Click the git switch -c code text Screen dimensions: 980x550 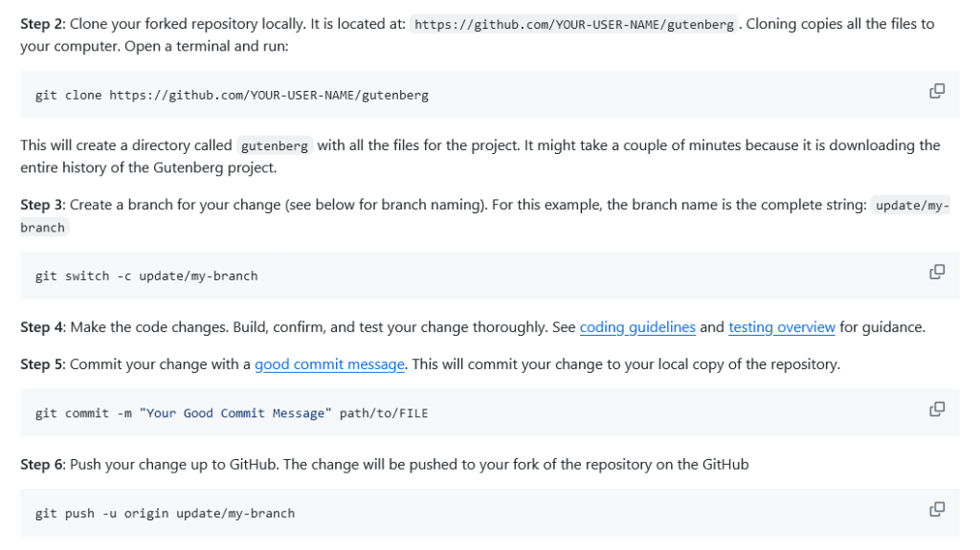pos(146,276)
